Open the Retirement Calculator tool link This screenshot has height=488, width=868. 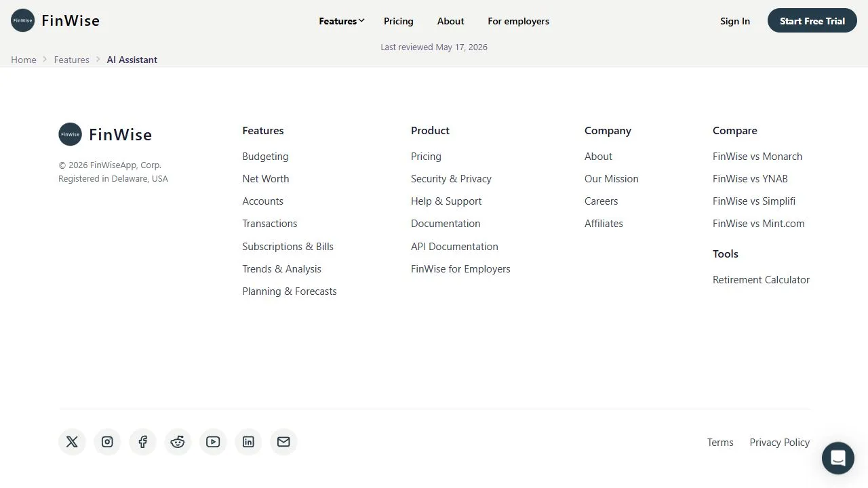tap(761, 280)
